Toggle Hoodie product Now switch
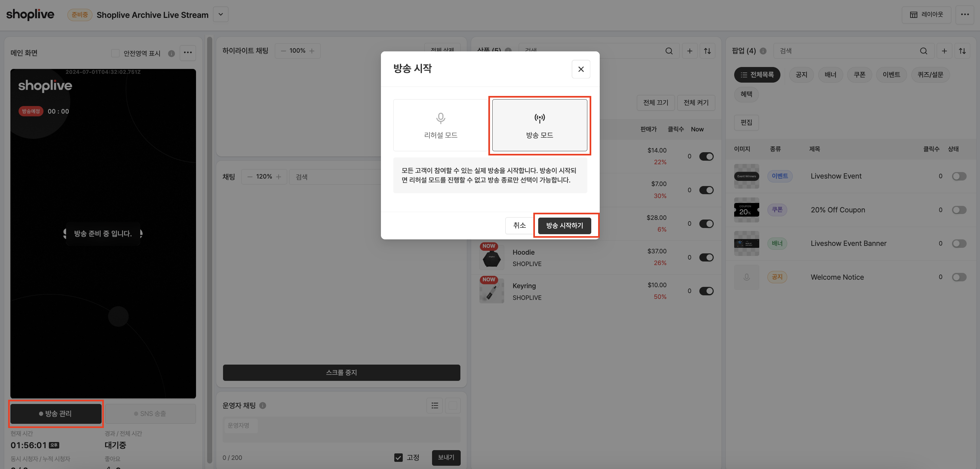Viewport: 980px width, 469px height. pyautogui.click(x=706, y=258)
